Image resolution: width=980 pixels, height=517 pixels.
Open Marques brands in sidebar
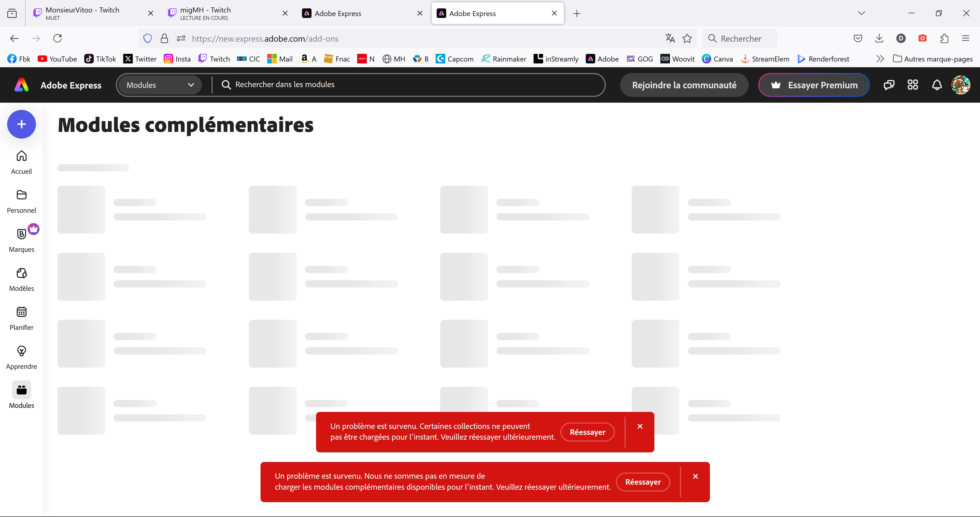pyautogui.click(x=21, y=240)
